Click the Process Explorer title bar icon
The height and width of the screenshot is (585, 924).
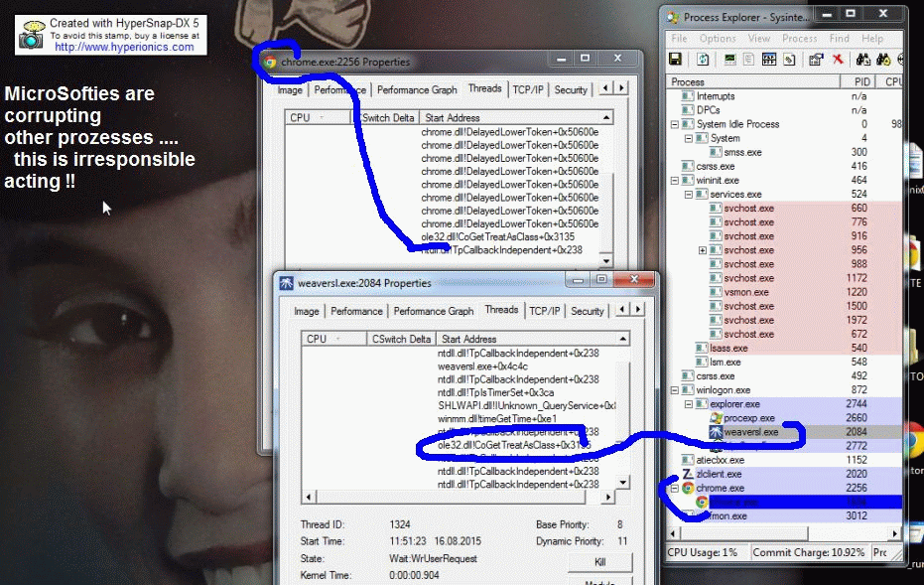(672, 17)
